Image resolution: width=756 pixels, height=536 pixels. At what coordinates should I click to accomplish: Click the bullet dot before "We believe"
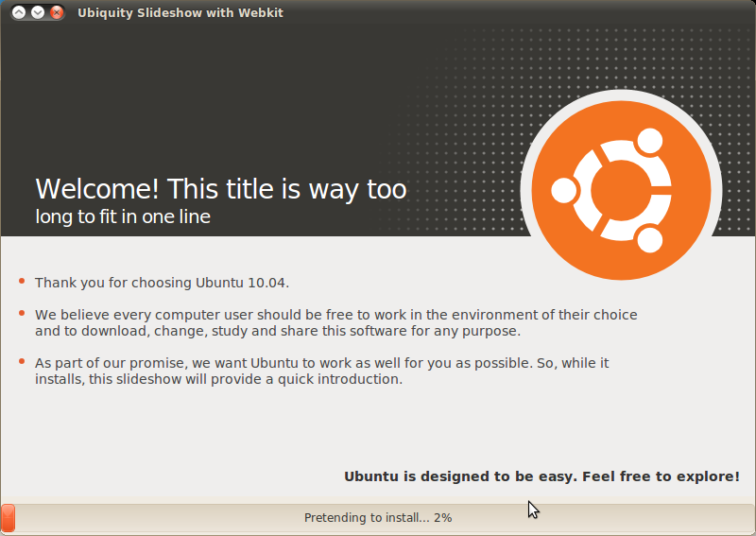(x=22, y=314)
